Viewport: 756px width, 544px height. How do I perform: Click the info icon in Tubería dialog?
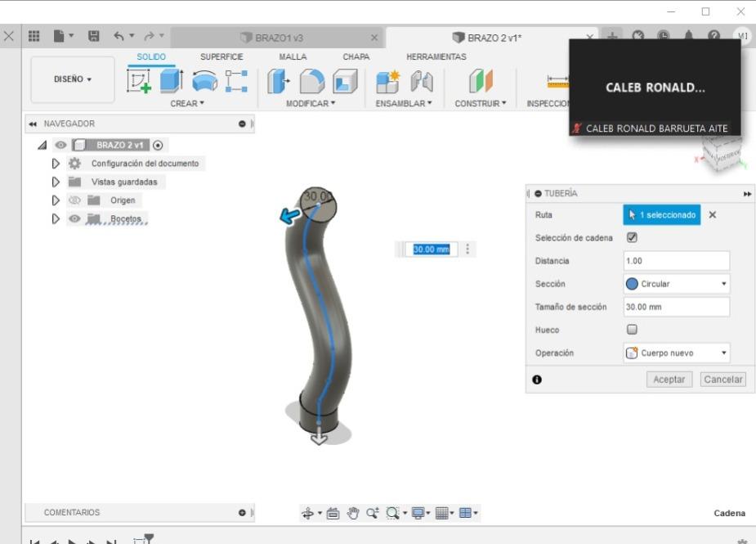537,380
